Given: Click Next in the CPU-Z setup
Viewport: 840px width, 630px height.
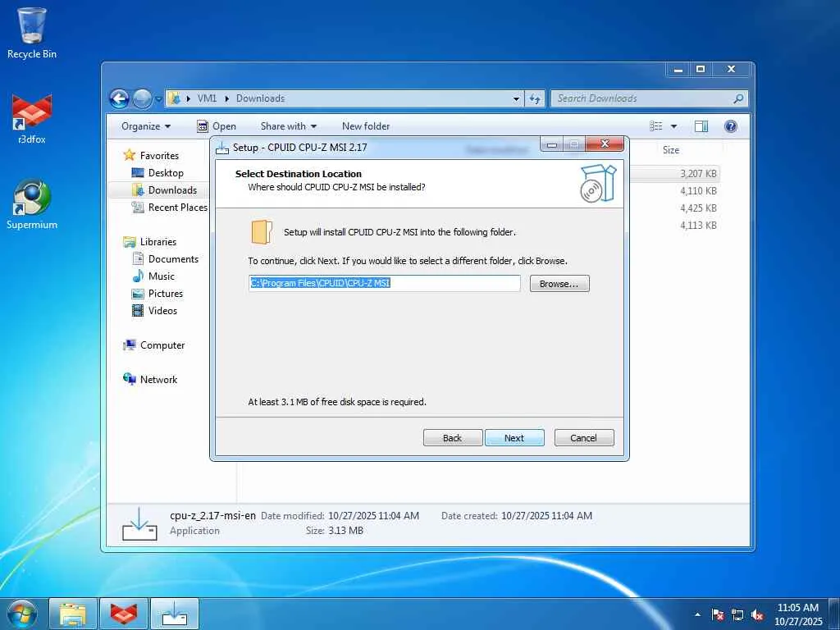Looking at the screenshot, I should click(x=514, y=438).
